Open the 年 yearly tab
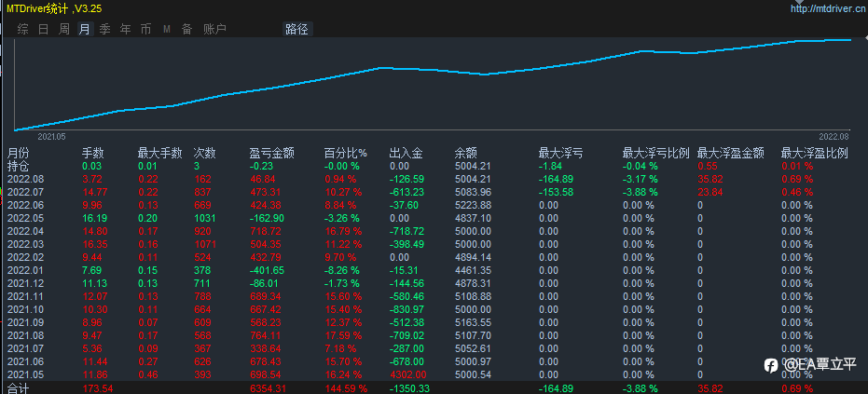The height and width of the screenshot is (394, 868). 126,29
